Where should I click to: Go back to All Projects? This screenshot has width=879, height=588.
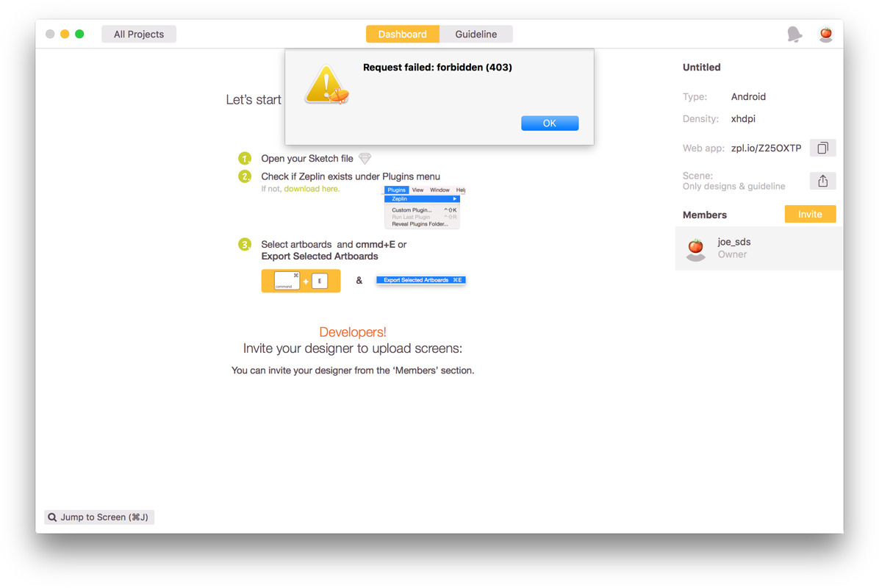tap(138, 35)
